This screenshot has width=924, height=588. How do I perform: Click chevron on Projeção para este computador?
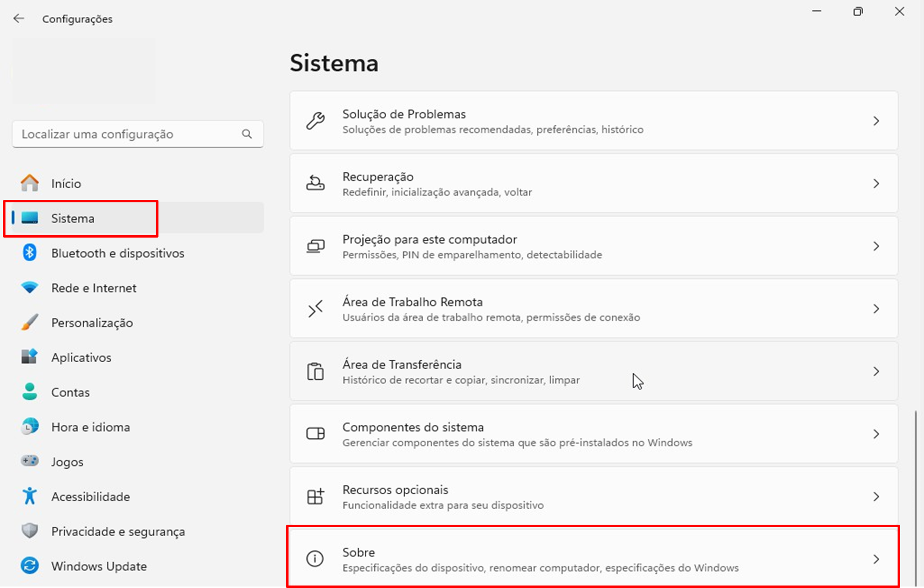click(876, 246)
